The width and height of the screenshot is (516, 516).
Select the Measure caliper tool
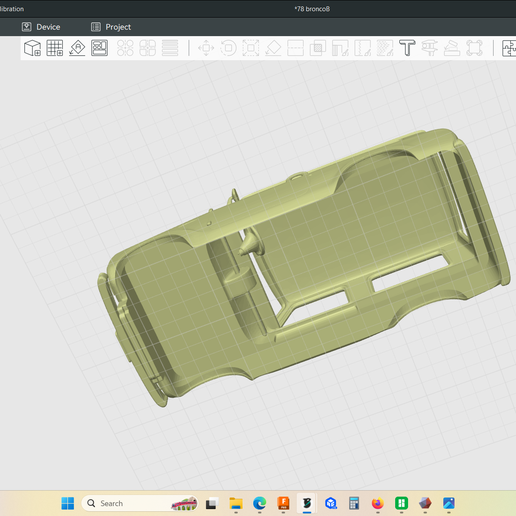pos(429,48)
